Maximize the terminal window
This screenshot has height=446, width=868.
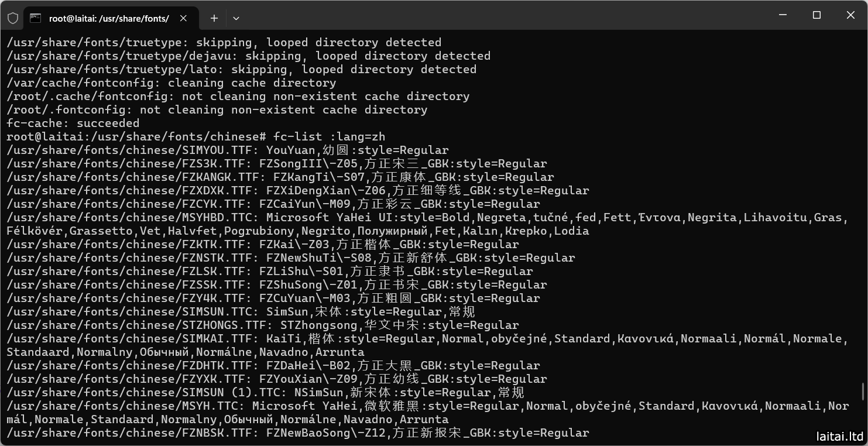(816, 15)
